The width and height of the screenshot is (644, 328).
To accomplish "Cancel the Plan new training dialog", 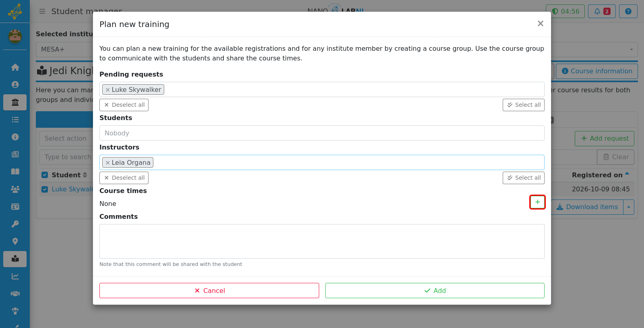I will (x=209, y=291).
